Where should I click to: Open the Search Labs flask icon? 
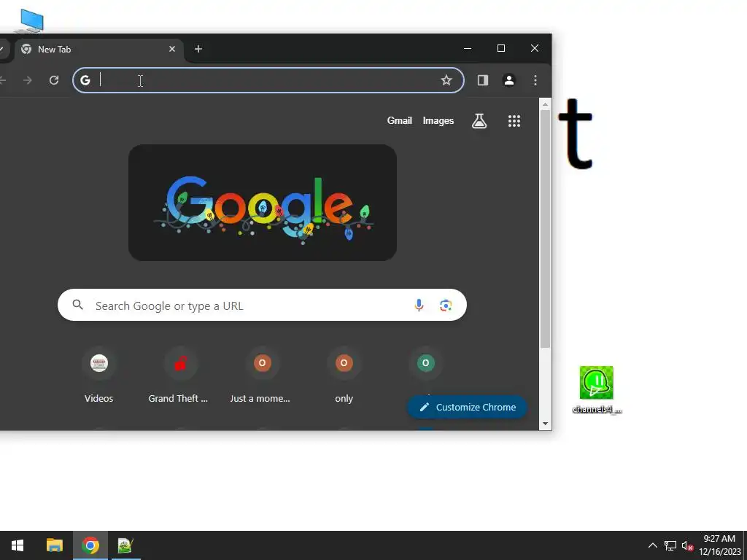pos(479,121)
